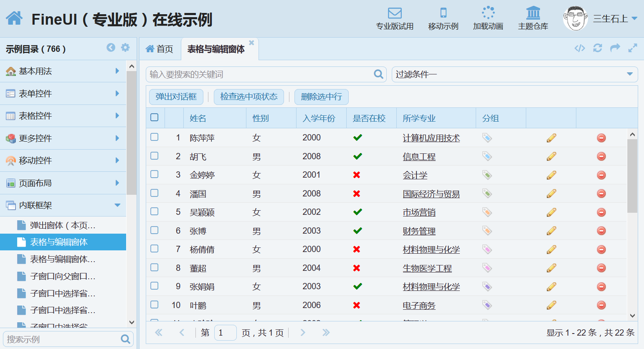The width and height of the screenshot is (644, 349).
Task: Refresh the current tab with the reload icon
Action: (x=598, y=48)
